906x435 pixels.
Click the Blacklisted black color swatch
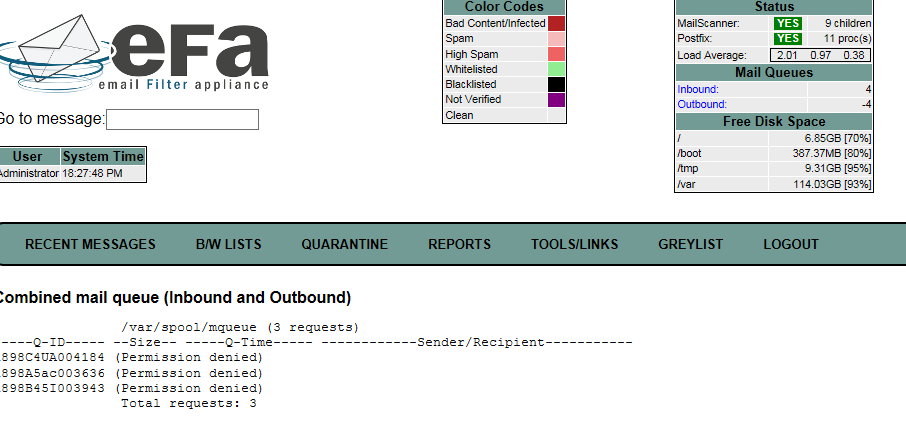tap(556, 85)
